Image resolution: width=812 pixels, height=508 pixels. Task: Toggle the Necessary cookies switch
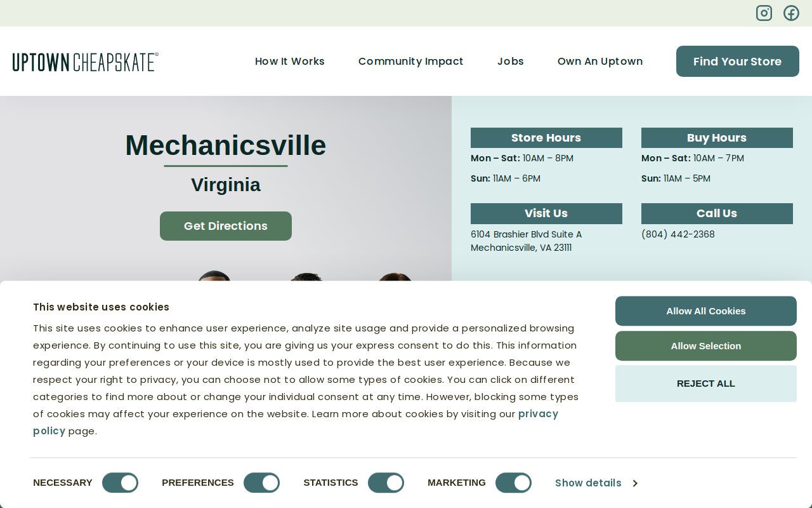pos(120,483)
